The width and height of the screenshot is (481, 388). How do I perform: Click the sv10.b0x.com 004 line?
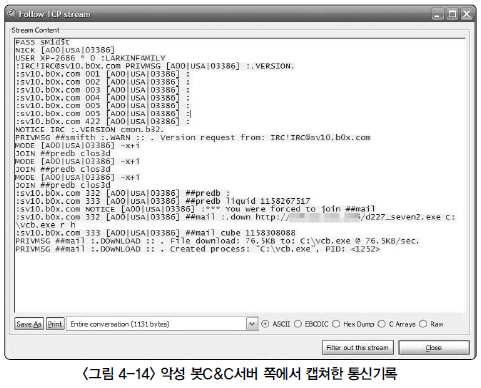point(103,98)
